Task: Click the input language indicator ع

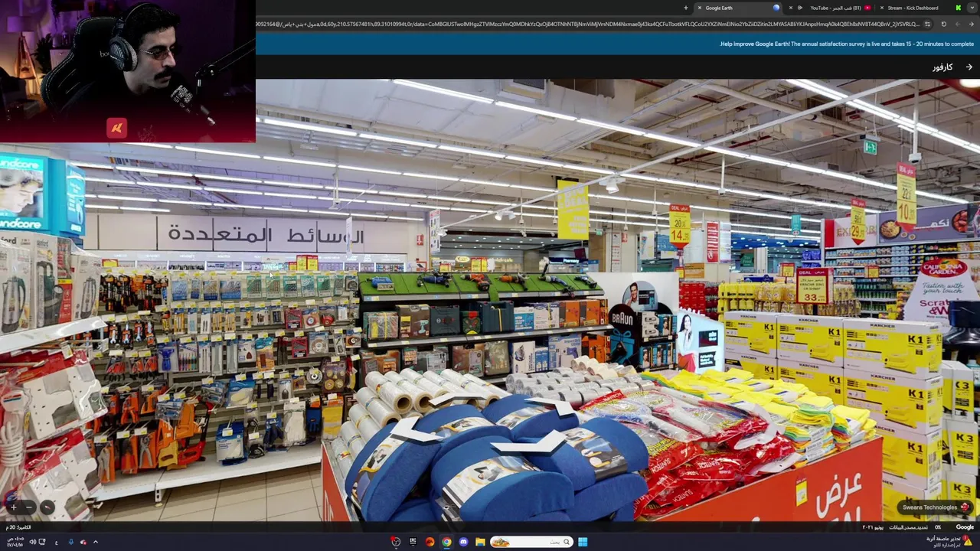Action: click(x=56, y=542)
